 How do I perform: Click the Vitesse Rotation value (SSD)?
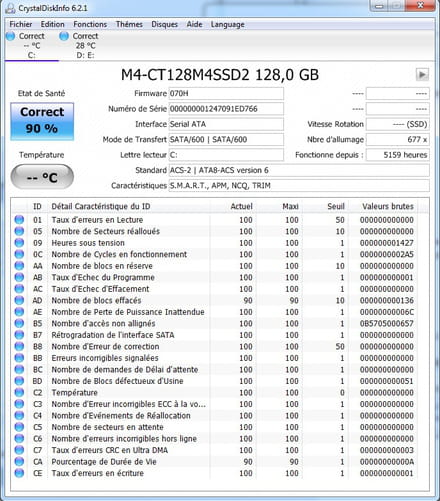coord(398,124)
